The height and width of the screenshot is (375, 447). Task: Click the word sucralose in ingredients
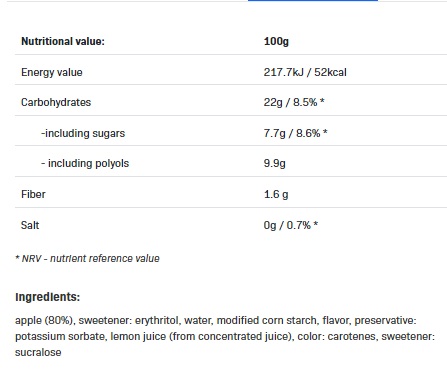[38, 352]
